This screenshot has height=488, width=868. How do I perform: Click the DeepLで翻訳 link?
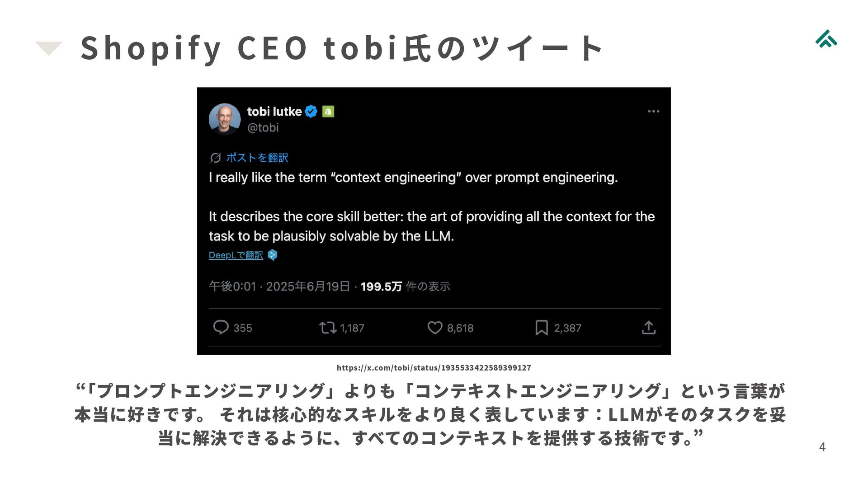coord(236,255)
